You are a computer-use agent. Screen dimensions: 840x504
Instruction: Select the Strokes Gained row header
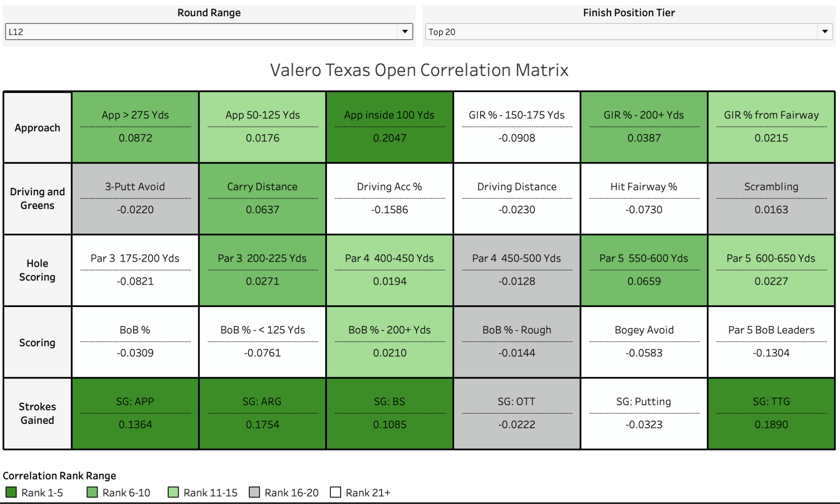pyautogui.click(x=38, y=413)
